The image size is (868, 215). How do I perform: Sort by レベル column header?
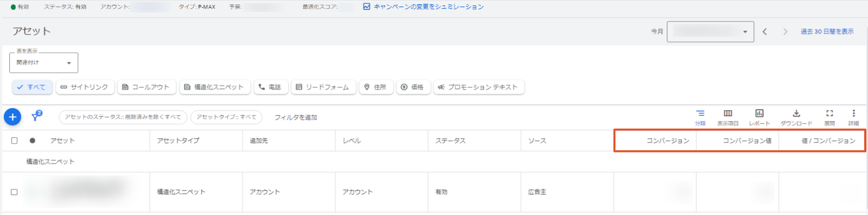click(352, 141)
